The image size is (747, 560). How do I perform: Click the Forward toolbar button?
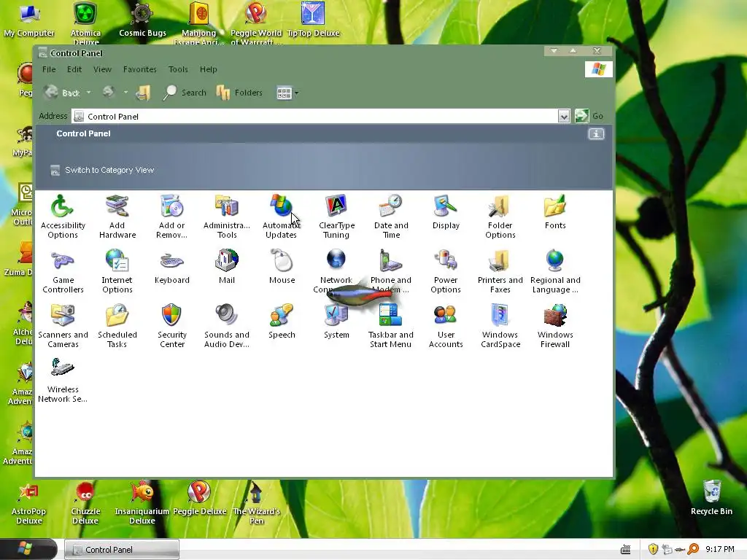coord(109,92)
